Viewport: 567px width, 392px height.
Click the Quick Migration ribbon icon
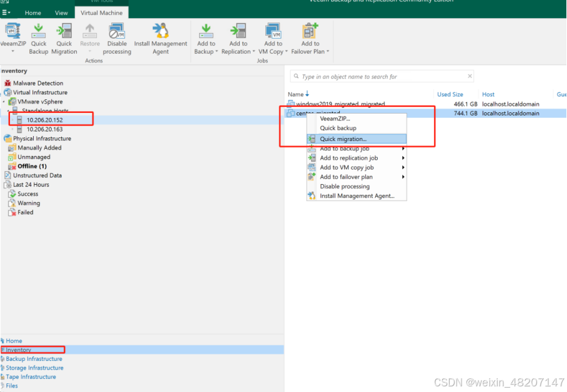point(64,31)
